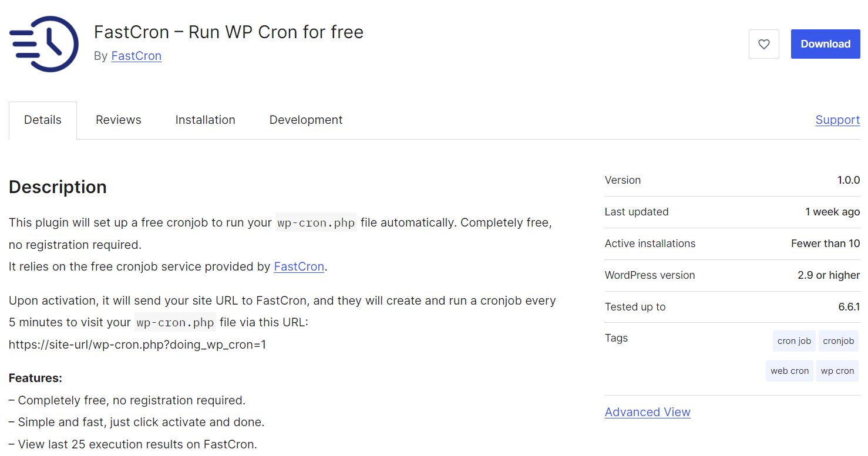This screenshot has width=868, height=456.
Task: Go to the Installation tab
Action: click(x=205, y=120)
